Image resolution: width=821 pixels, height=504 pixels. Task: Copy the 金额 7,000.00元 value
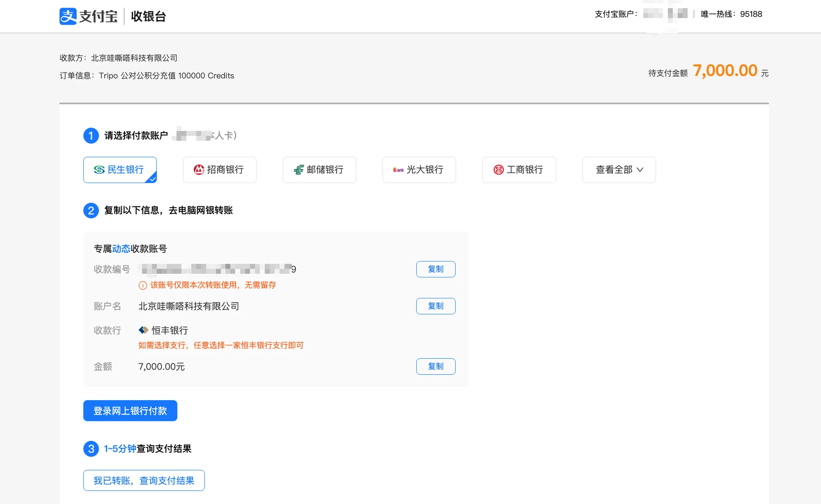[x=436, y=367]
